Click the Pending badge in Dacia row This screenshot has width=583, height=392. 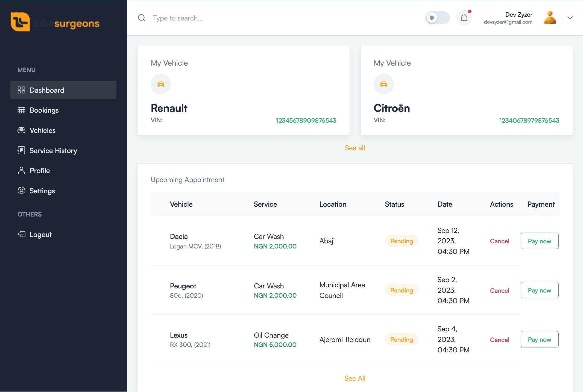[x=402, y=241]
